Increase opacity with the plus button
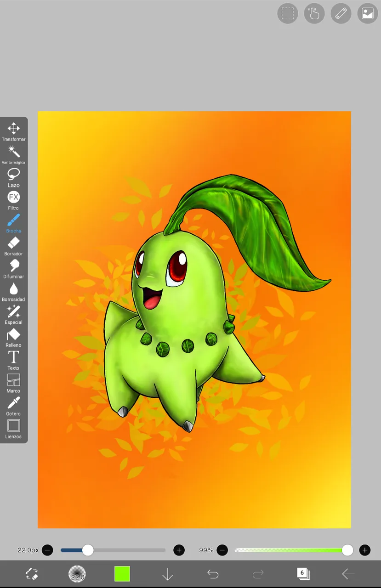This screenshot has width=381, height=588. tap(365, 550)
